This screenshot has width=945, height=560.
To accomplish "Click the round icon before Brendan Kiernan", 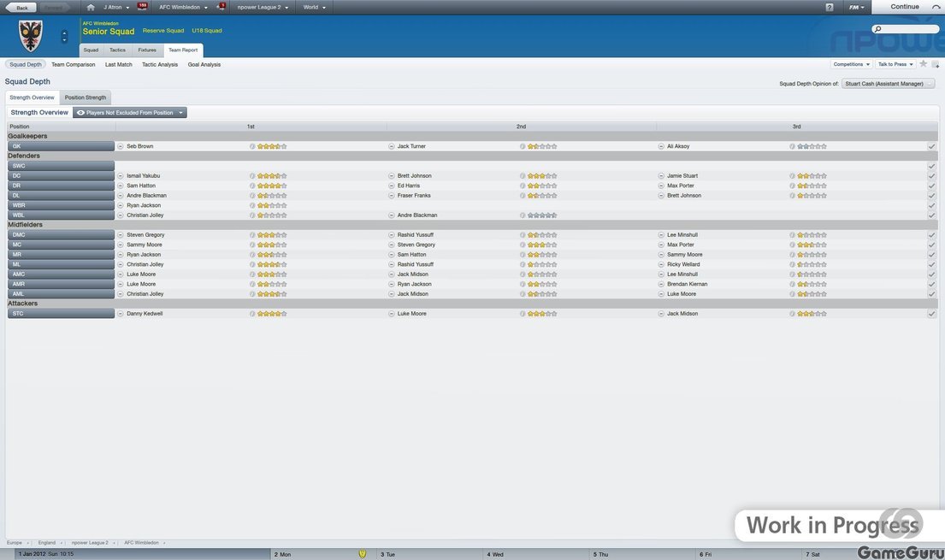I will point(661,284).
